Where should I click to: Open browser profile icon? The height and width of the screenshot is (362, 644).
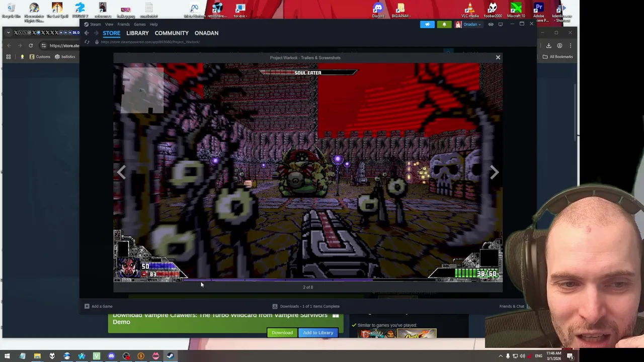pos(559,46)
